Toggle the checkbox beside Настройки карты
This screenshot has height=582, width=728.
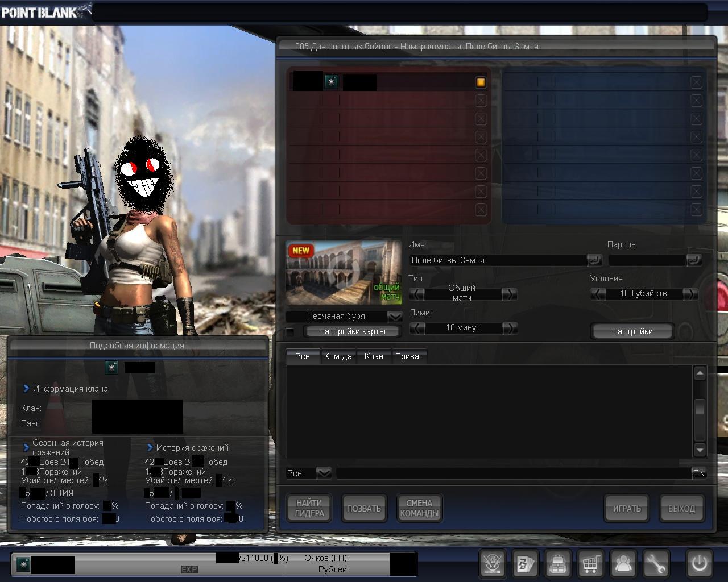pyautogui.click(x=290, y=332)
